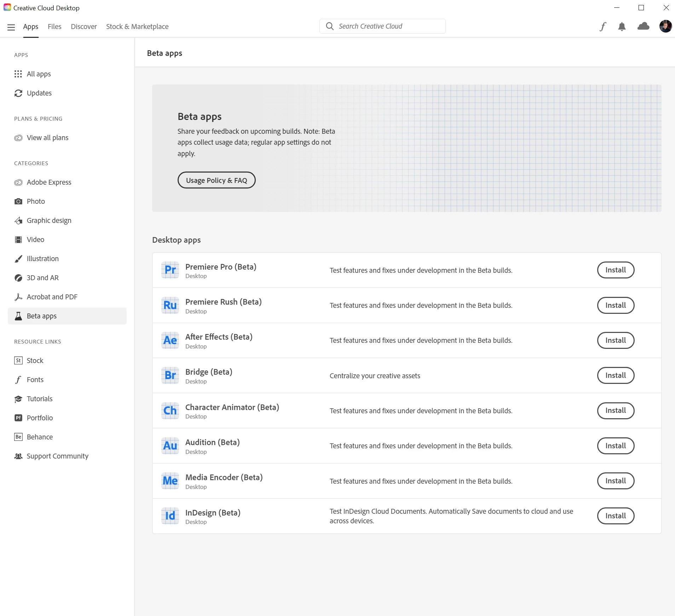This screenshot has height=616, width=675.
Task: Open View all plans
Action: pos(67,138)
